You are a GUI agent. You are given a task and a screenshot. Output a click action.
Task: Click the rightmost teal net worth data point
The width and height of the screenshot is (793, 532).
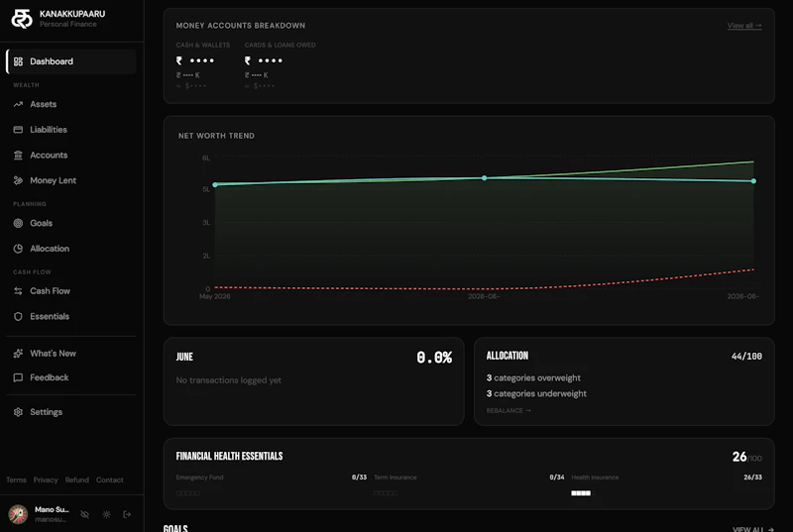[753, 181]
